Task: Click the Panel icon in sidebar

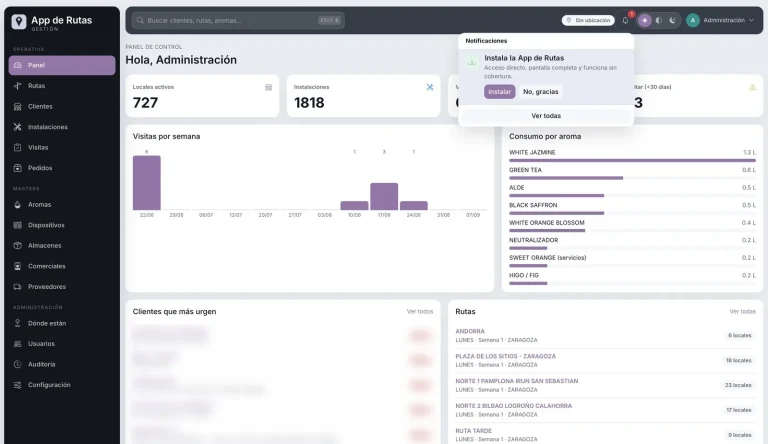Action: point(18,65)
